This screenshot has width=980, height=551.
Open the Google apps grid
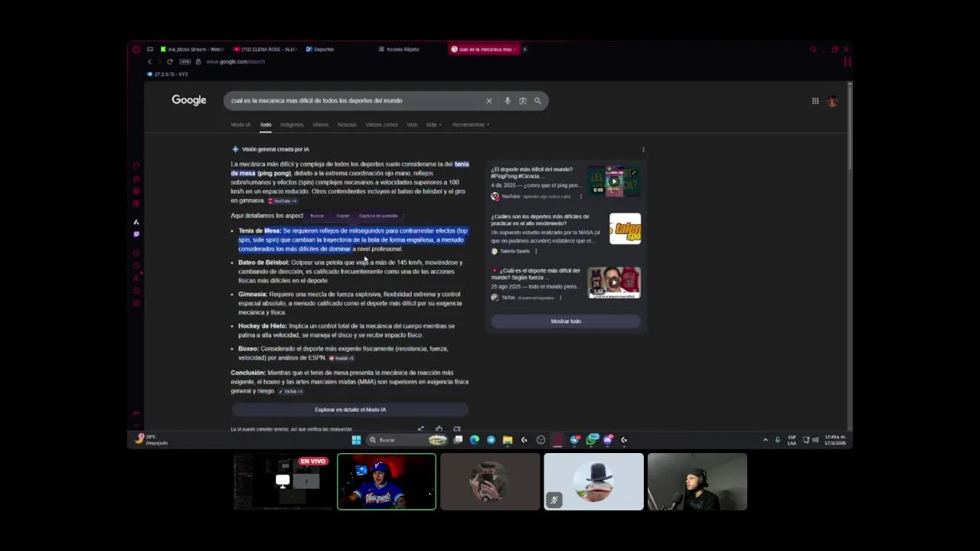[x=815, y=100]
